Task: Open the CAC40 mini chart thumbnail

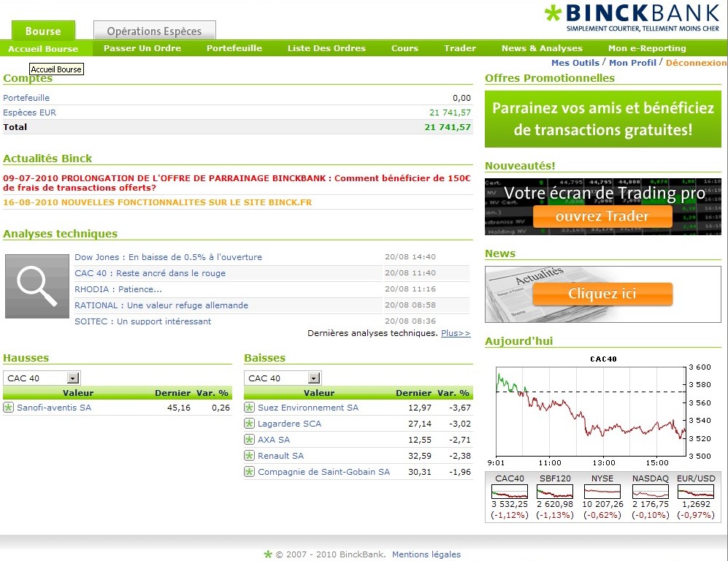Action: [510, 492]
